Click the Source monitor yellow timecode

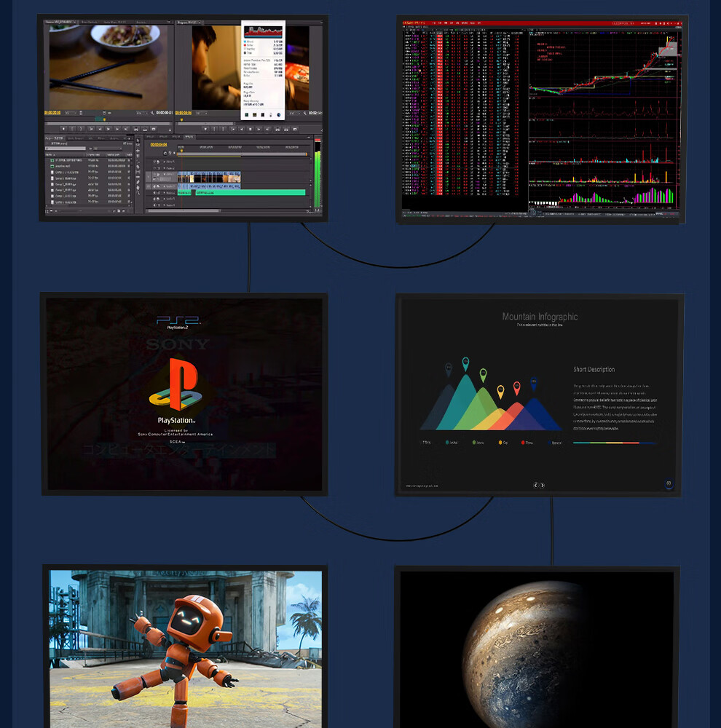click(52, 113)
